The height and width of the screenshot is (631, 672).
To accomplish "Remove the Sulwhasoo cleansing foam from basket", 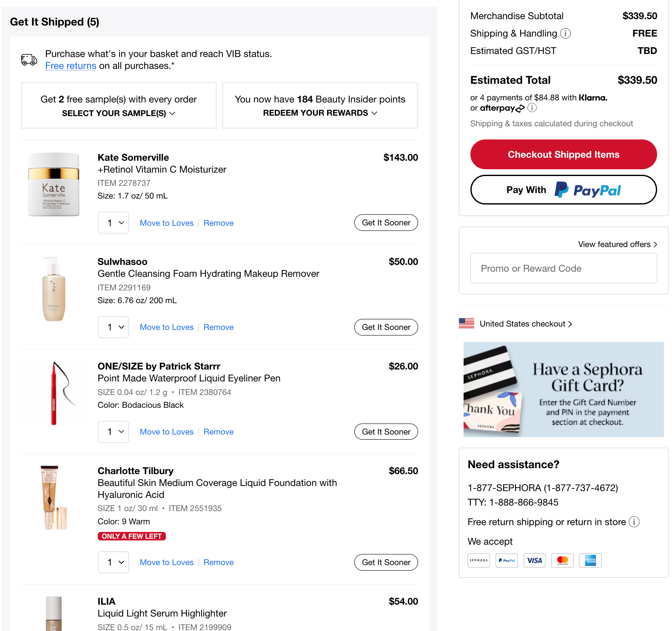I will (219, 327).
